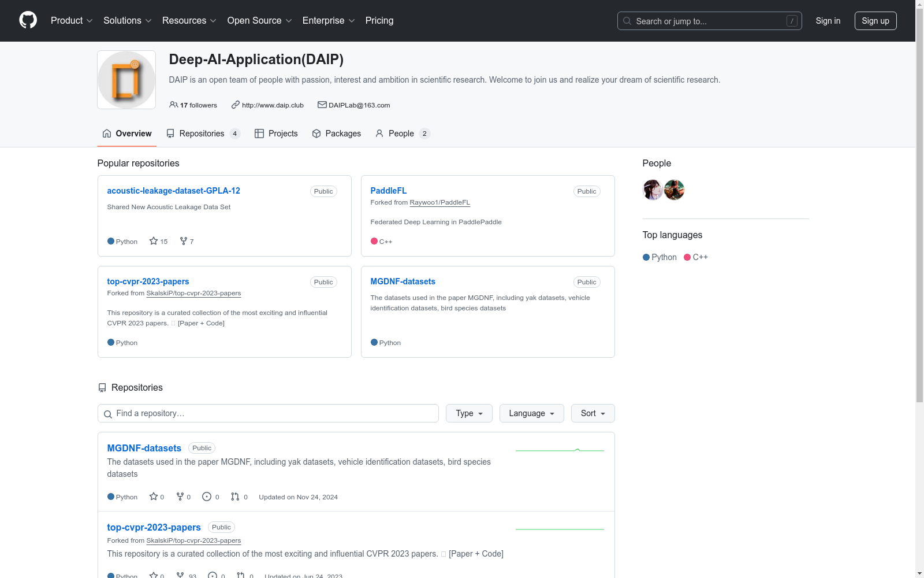The width and height of the screenshot is (924, 578).
Task: Open the Projects tab
Action: pos(276,134)
